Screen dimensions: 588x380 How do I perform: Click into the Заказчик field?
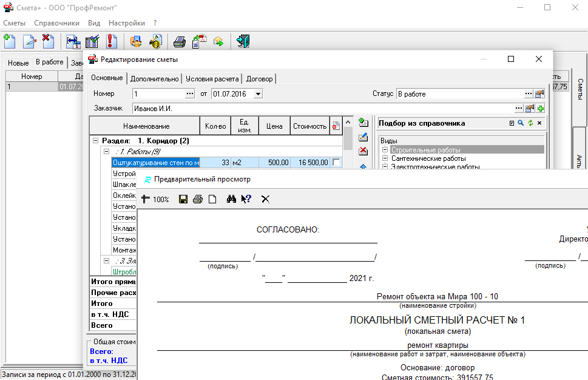[322, 108]
